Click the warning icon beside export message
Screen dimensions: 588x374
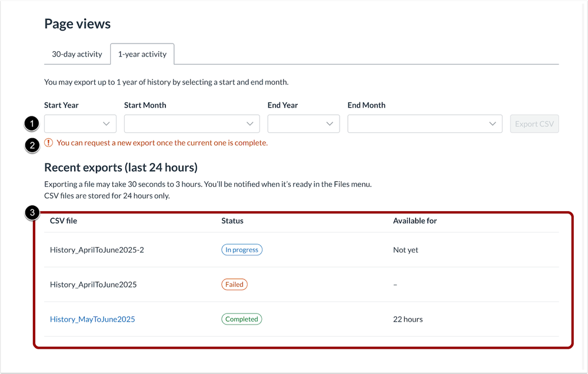pos(49,143)
